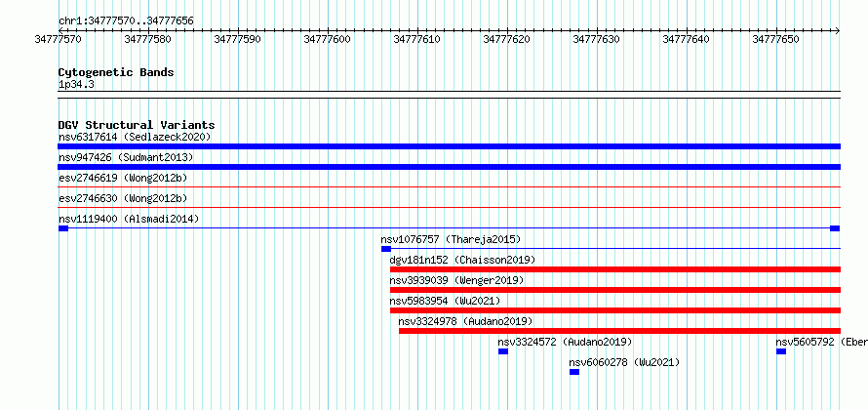The image size is (868, 410).
Task: Select nsv3939039 (Wenger2019) label
Action: [x=456, y=280]
